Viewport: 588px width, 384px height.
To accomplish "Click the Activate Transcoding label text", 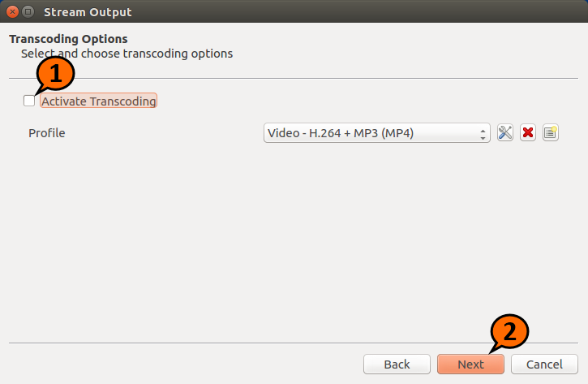I will (98, 101).
